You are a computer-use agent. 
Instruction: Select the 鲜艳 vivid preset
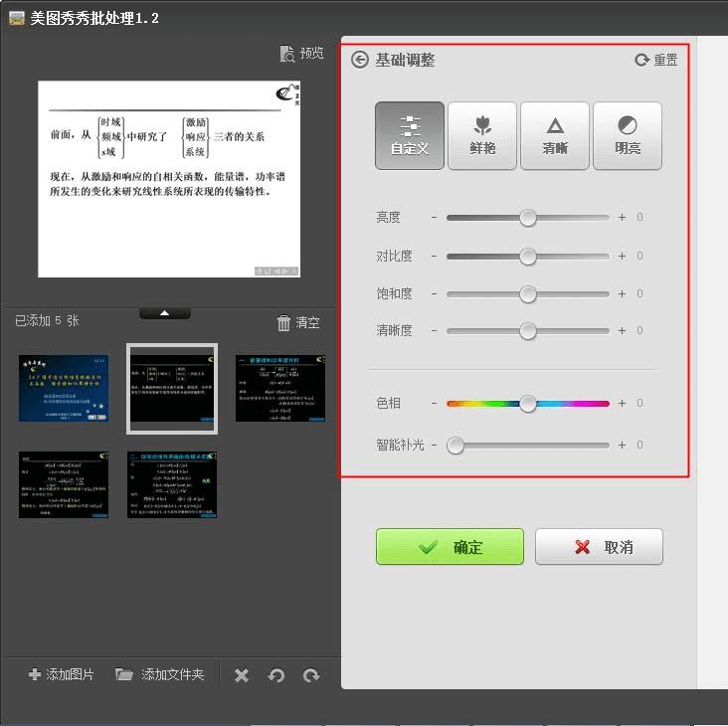482,135
